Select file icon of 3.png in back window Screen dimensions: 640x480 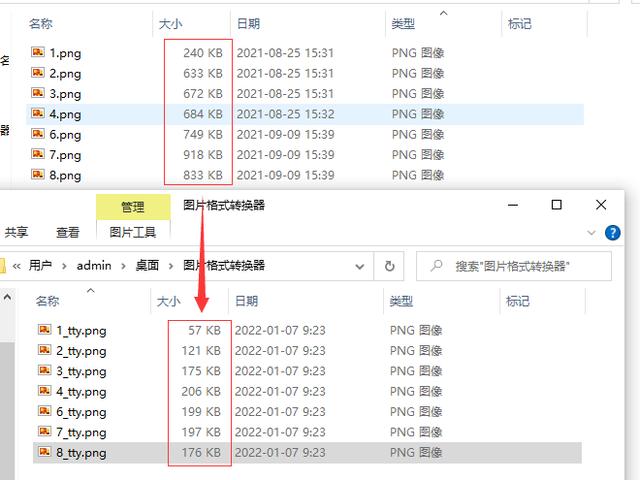click(x=38, y=93)
